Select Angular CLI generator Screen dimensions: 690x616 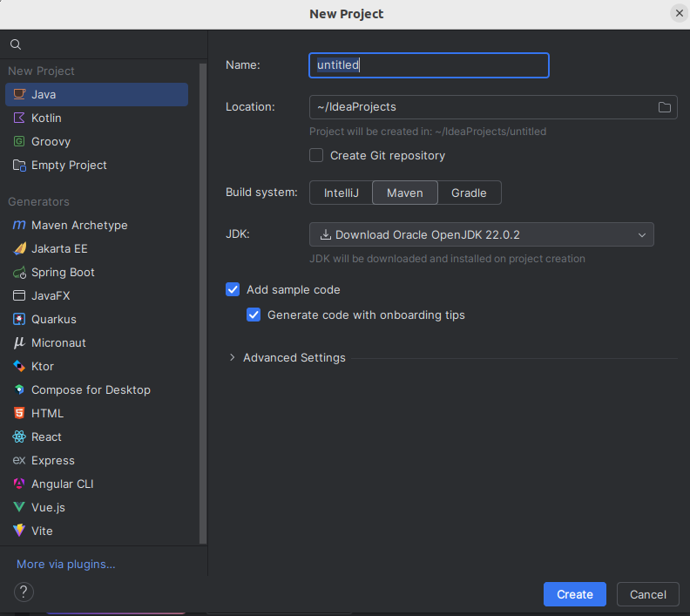97,484
